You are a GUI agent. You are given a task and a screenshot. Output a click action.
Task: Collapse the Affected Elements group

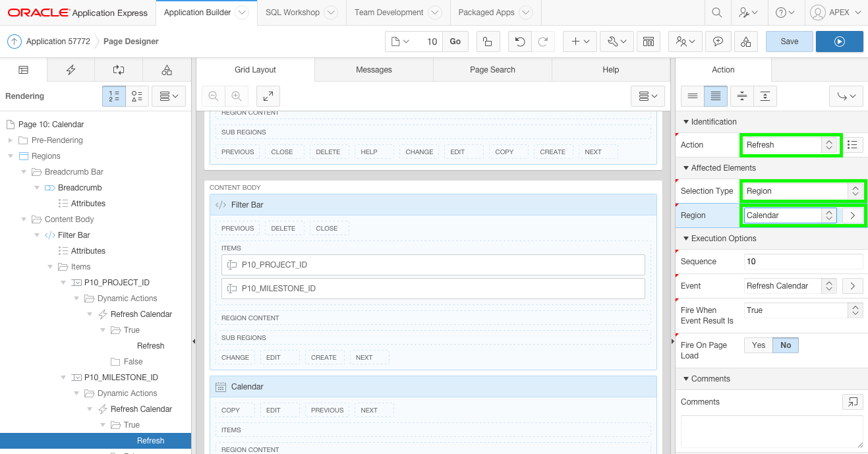(x=686, y=168)
